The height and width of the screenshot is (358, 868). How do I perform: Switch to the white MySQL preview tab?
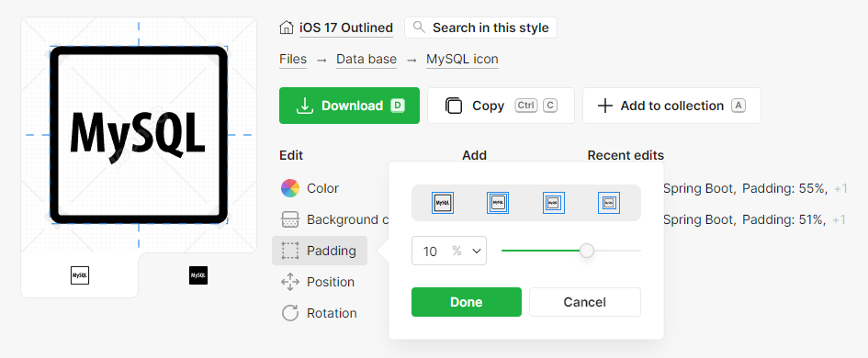(80, 275)
